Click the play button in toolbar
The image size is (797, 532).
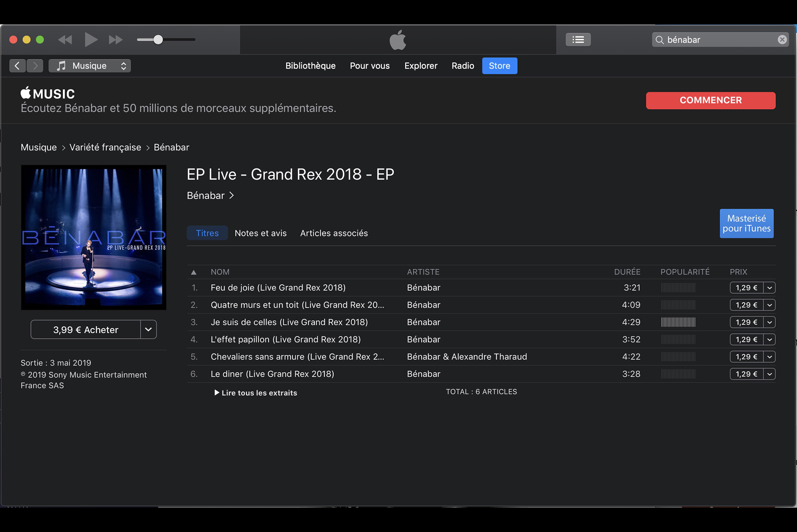point(91,39)
